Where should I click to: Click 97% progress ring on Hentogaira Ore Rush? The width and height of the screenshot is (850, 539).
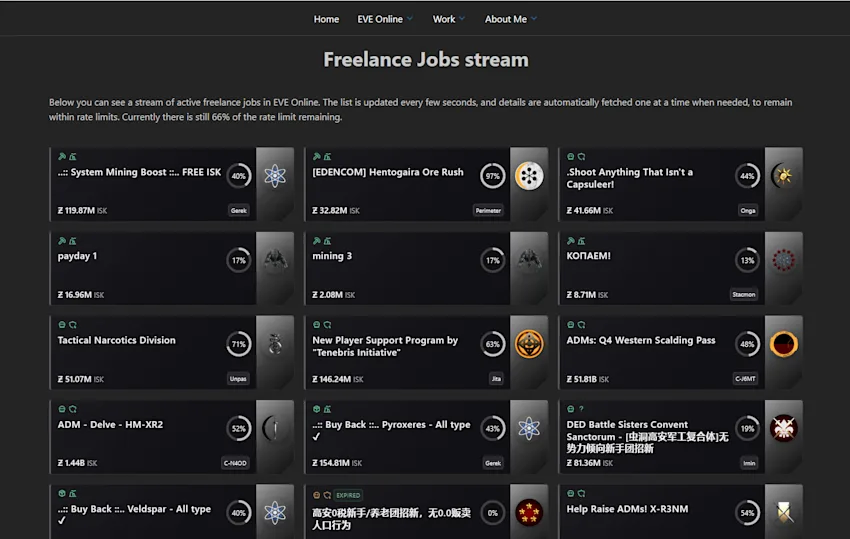click(492, 176)
